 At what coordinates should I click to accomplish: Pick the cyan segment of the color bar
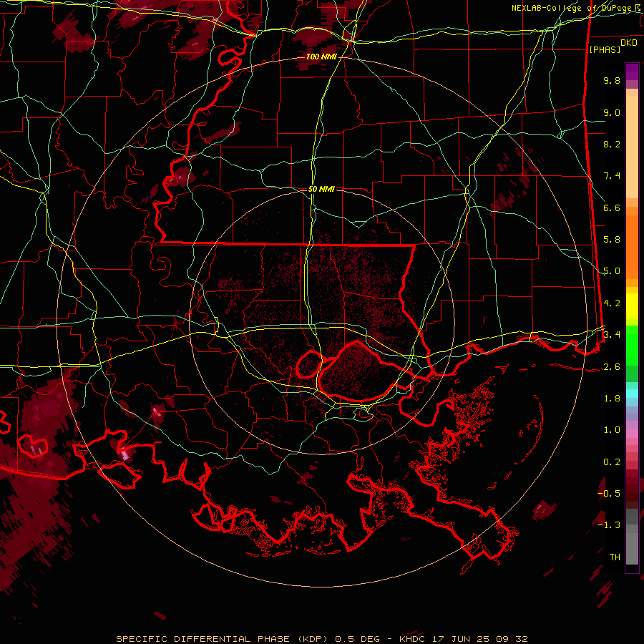(632, 393)
